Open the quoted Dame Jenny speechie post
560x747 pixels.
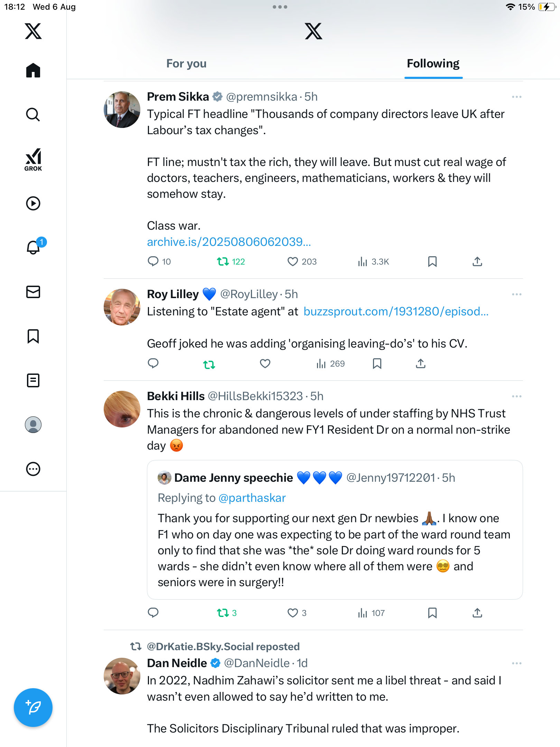(334, 550)
